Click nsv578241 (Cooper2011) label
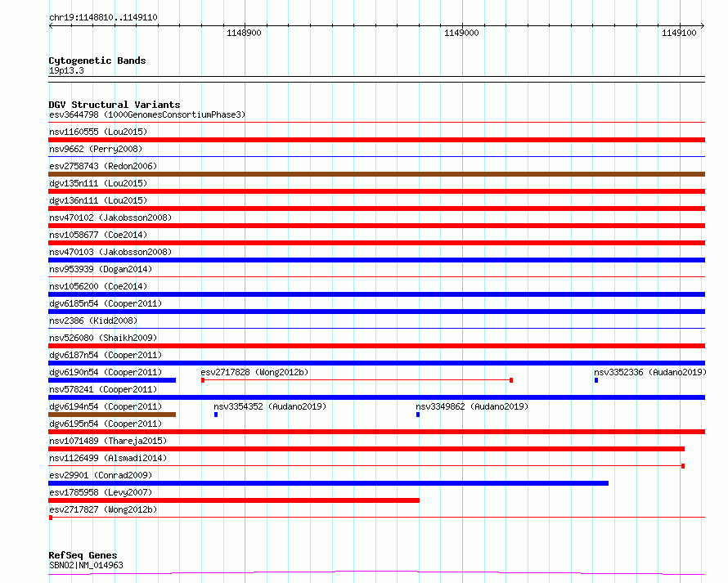The image size is (728, 583). click(103, 389)
